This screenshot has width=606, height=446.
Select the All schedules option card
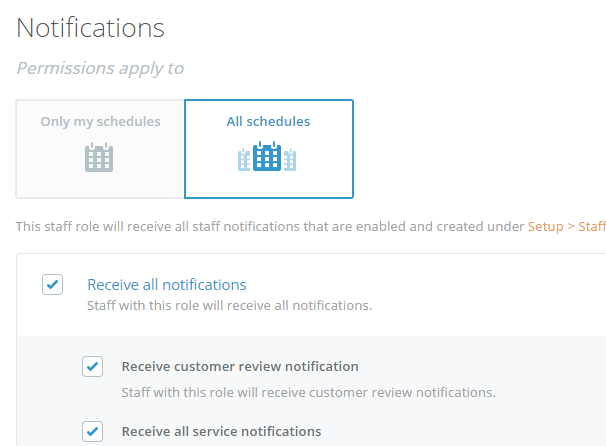click(x=269, y=149)
